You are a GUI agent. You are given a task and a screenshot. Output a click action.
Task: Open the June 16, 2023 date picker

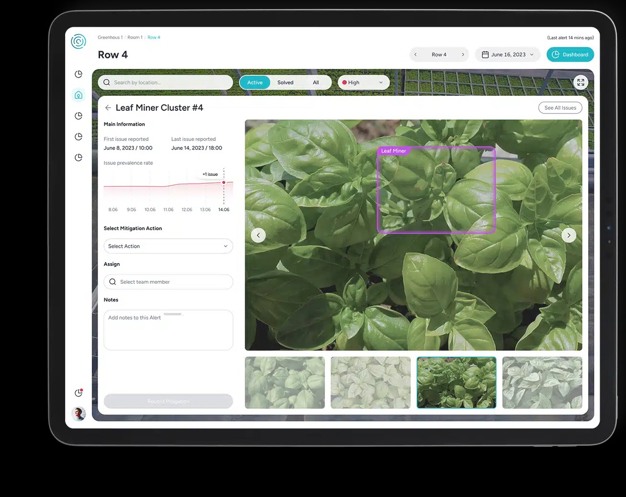pyautogui.click(x=508, y=55)
